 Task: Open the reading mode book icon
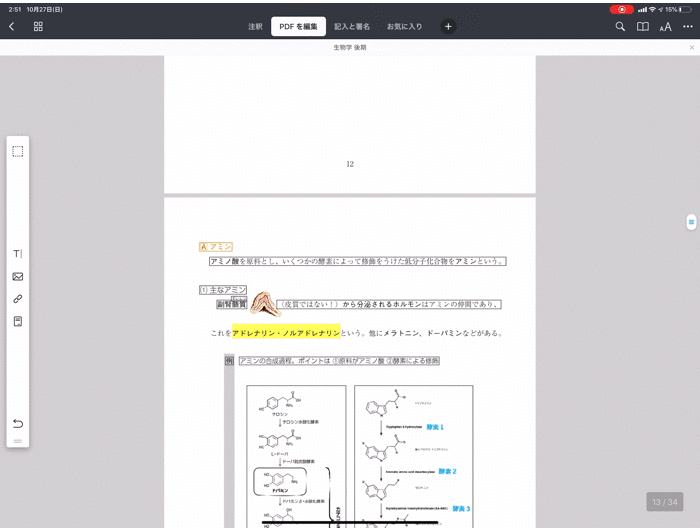pyautogui.click(x=643, y=27)
